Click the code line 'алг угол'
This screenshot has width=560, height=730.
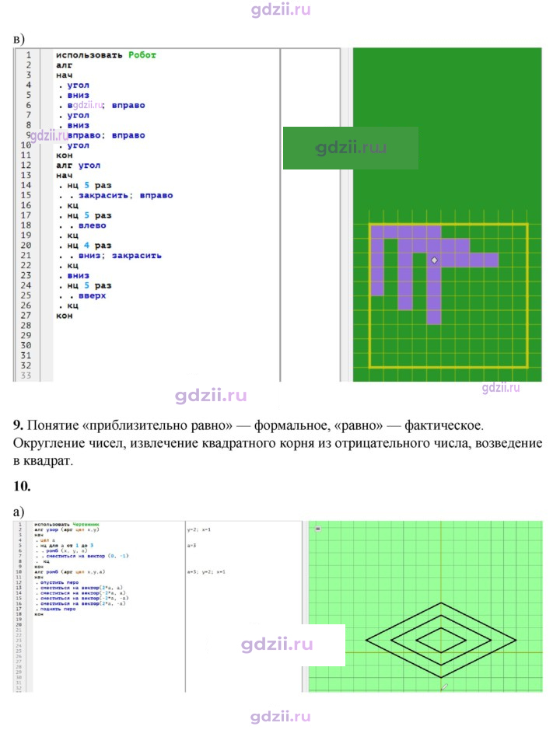(x=78, y=166)
